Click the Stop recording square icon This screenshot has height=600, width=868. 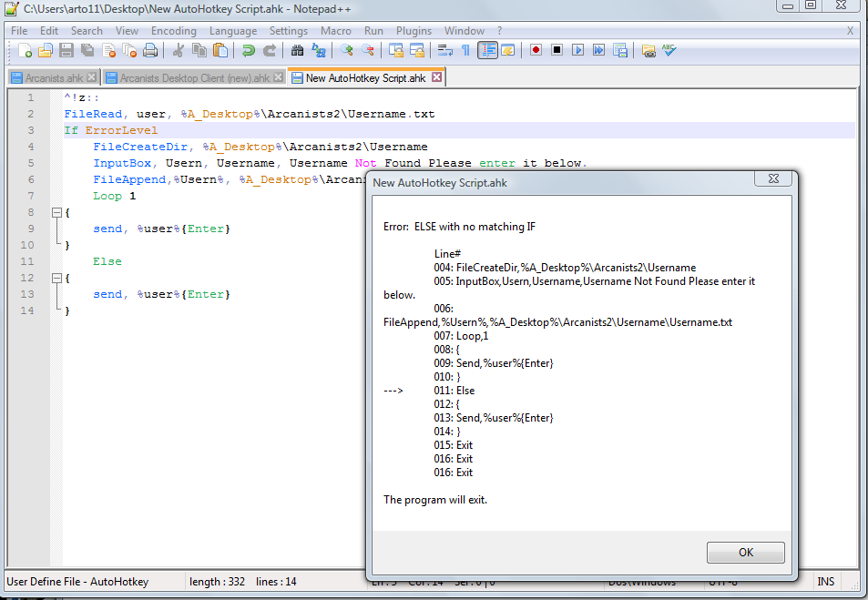(x=557, y=50)
